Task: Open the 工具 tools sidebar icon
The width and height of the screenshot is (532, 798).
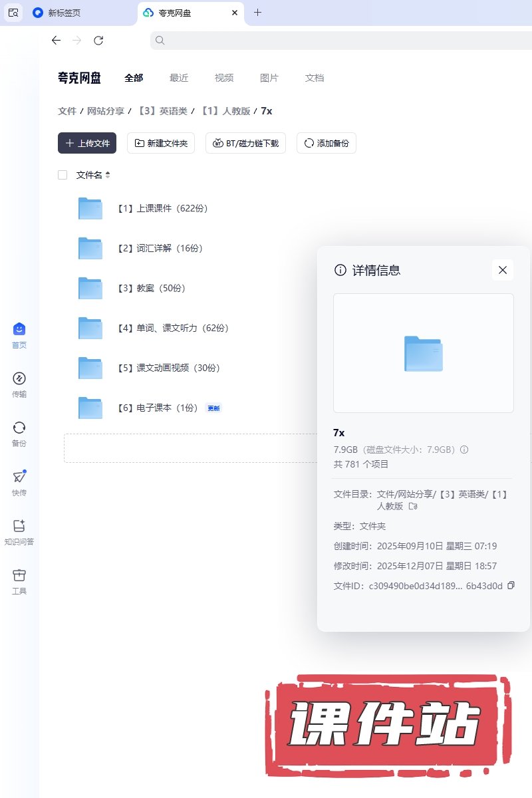Action: tap(19, 576)
